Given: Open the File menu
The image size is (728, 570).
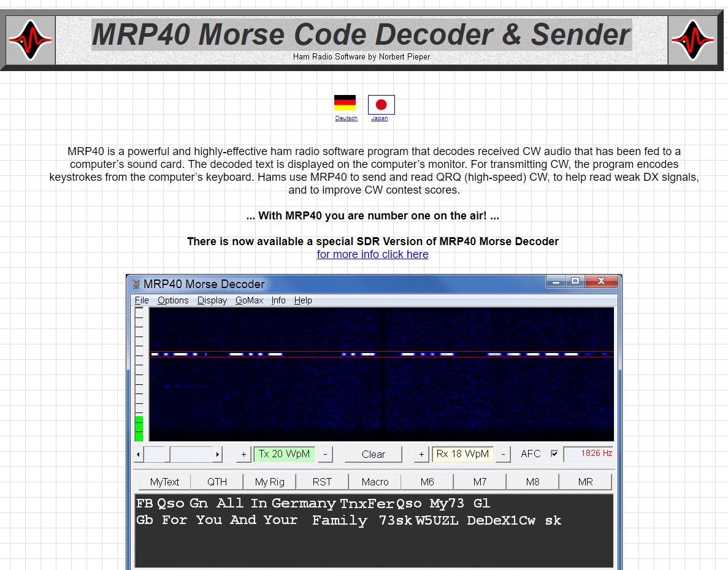Looking at the screenshot, I should (142, 300).
